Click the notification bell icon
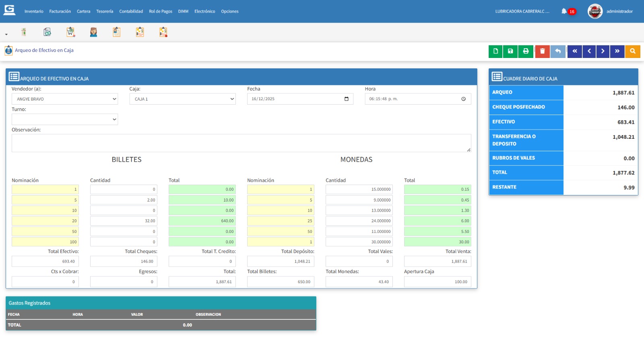This screenshot has width=644, height=362. click(x=564, y=11)
